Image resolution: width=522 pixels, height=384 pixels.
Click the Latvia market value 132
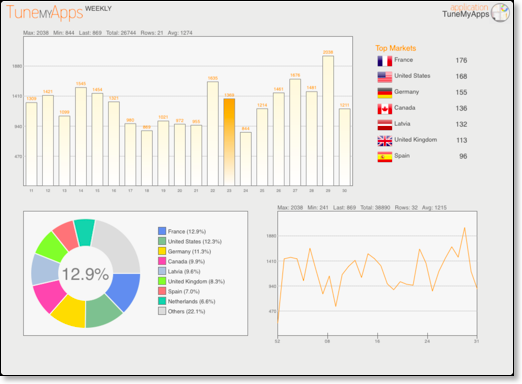(461, 124)
